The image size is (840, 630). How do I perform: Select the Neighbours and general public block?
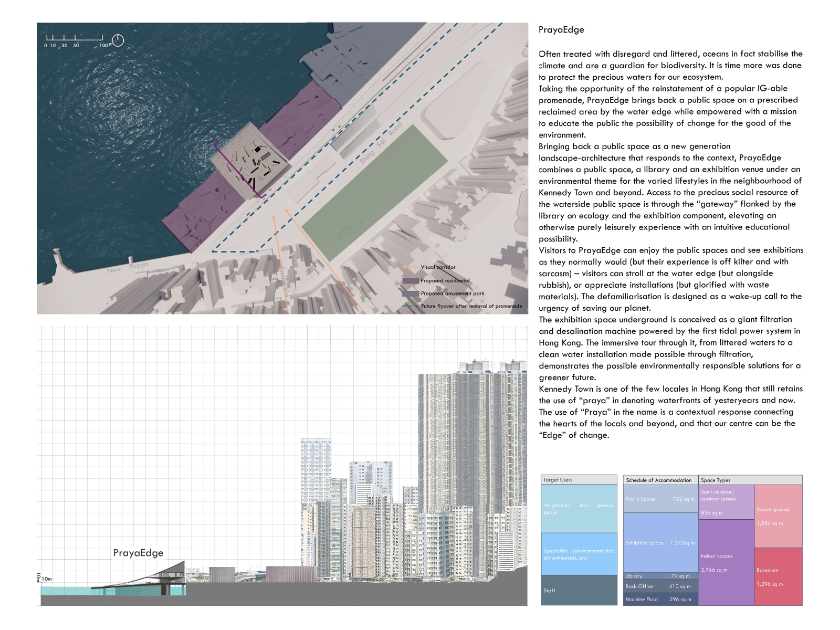[579, 509]
